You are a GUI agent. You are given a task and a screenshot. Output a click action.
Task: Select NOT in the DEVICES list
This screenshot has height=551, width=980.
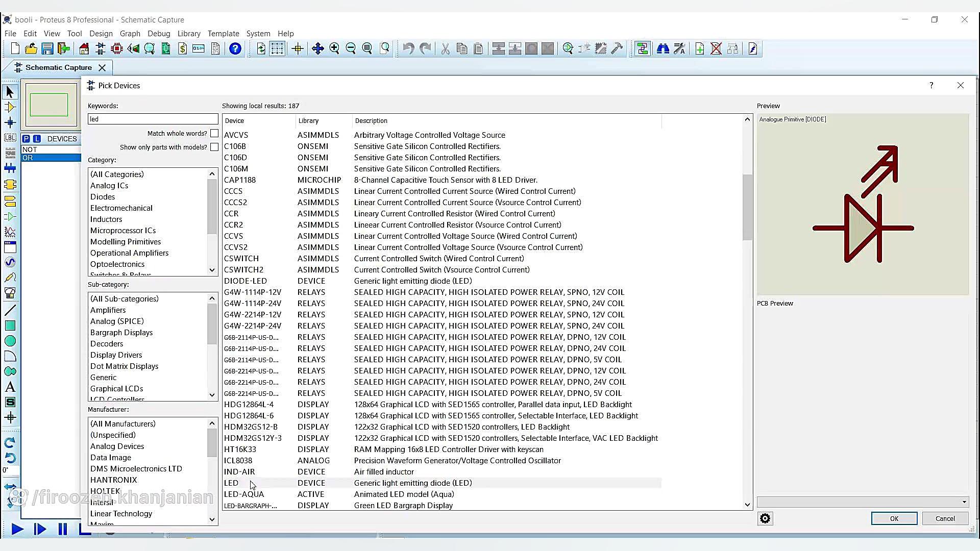(51, 149)
